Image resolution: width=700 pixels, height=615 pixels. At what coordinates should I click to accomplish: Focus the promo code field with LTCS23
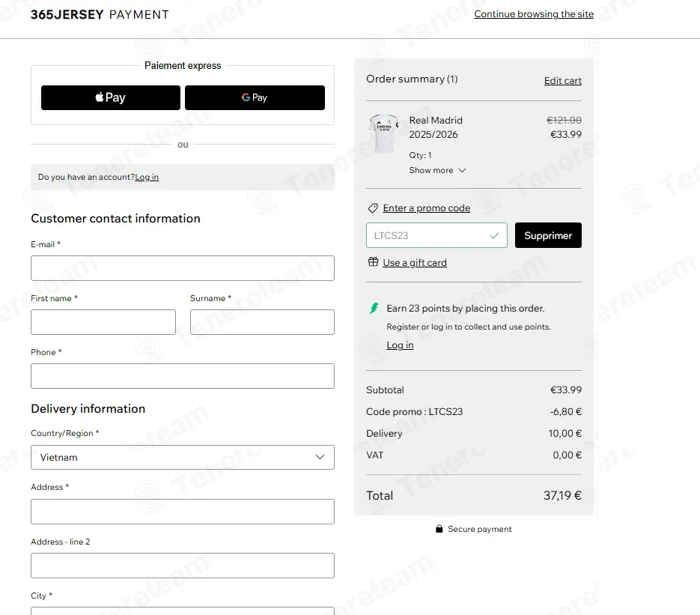point(436,235)
